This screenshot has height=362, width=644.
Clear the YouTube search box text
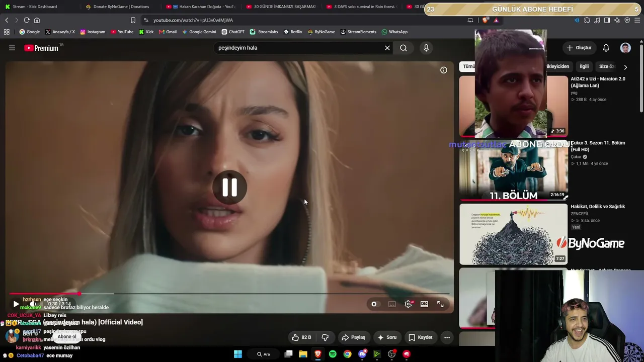387,48
